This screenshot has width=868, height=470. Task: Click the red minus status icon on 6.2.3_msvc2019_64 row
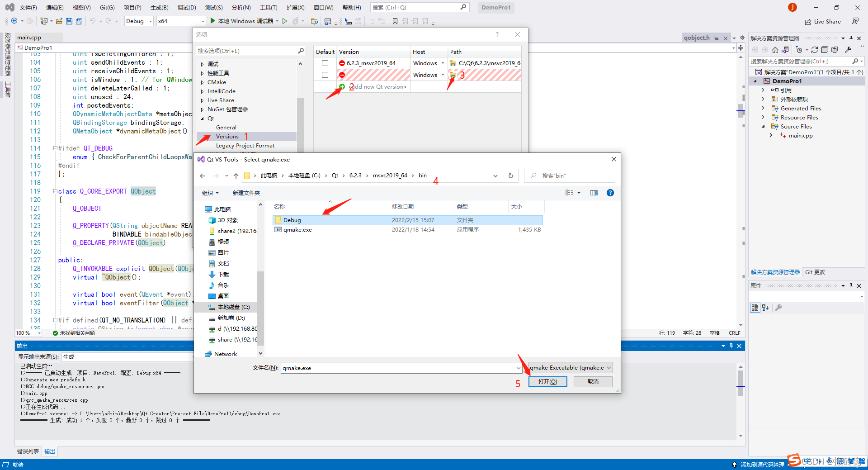342,63
